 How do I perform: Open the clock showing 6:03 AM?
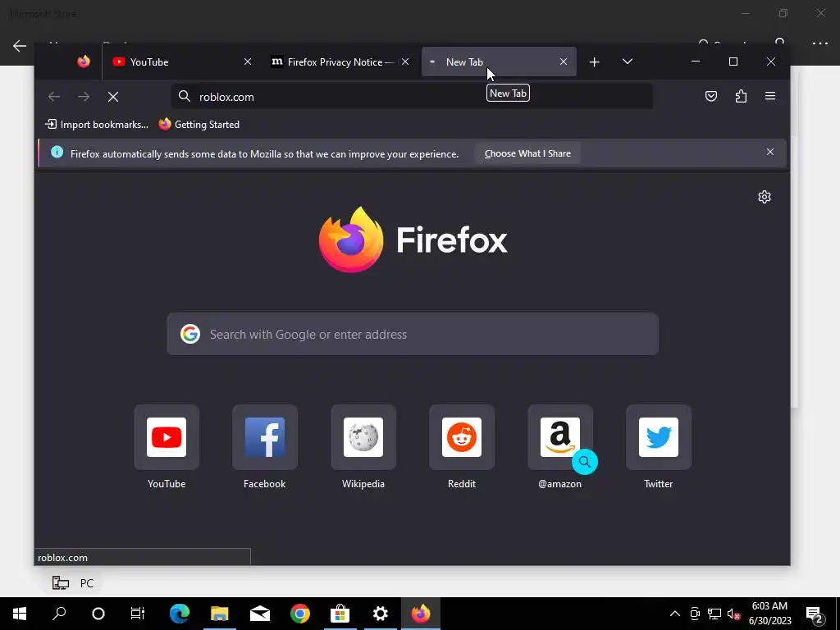click(x=769, y=614)
